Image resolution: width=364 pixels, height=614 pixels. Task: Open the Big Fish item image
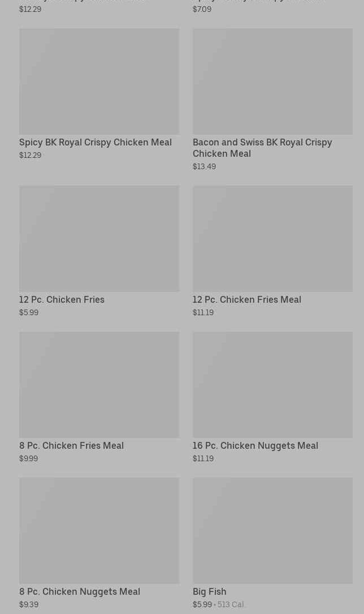(272, 530)
